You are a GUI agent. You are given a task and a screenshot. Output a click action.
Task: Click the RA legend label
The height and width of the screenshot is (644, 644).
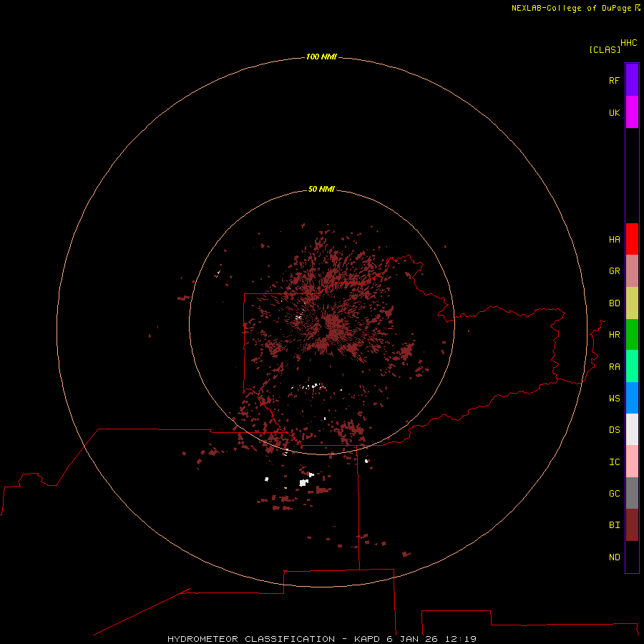pyautogui.click(x=614, y=367)
